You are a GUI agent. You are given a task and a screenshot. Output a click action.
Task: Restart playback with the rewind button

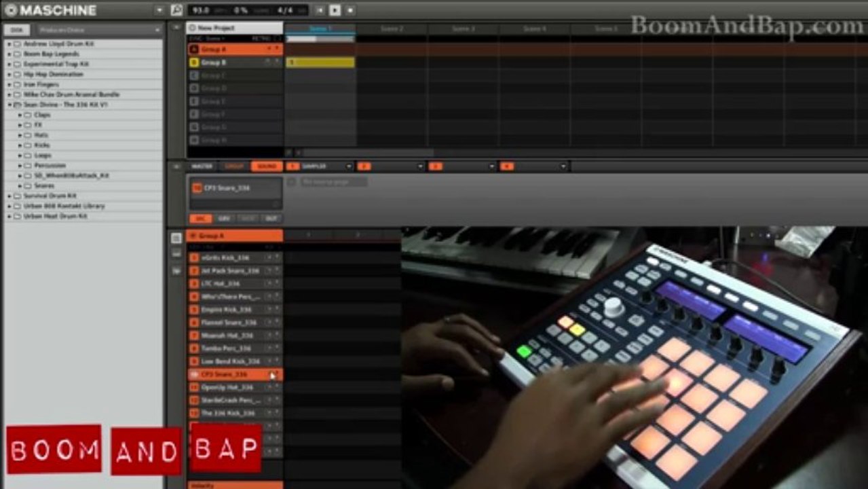pos(320,10)
